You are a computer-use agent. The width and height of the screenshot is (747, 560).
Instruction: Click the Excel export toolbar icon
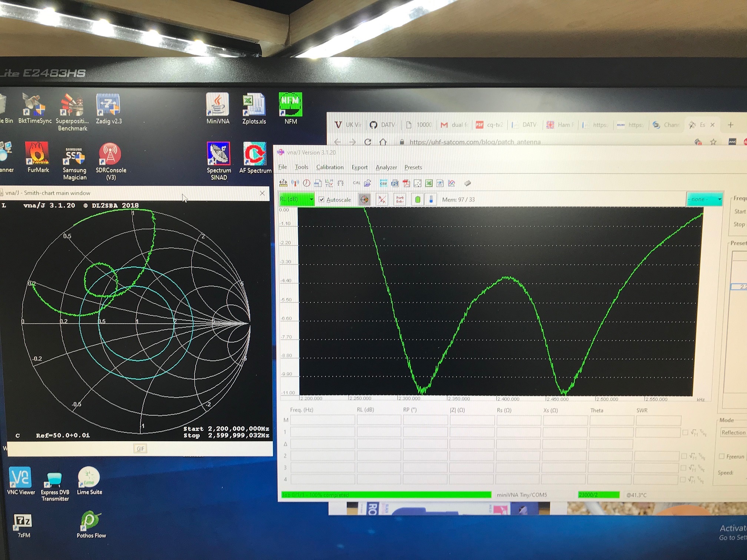tap(429, 183)
